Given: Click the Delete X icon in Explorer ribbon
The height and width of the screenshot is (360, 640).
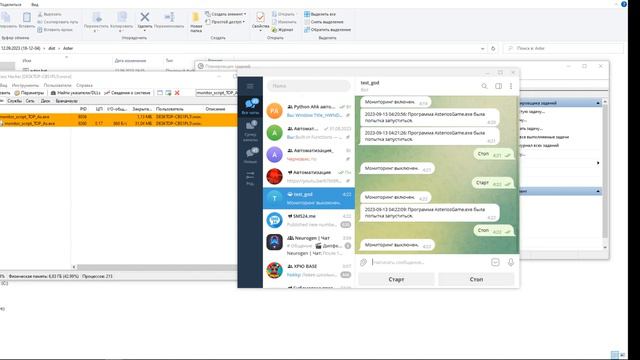Looking at the screenshot, I should coord(144,17).
